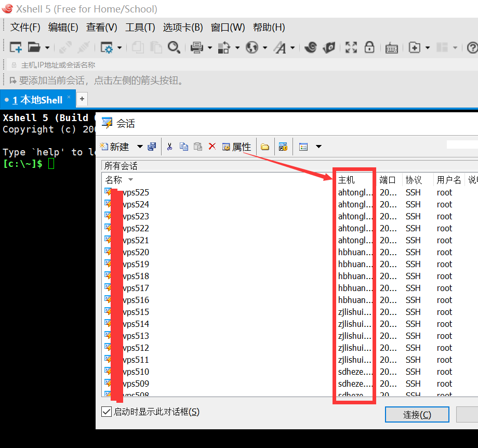
Task: Open the 编辑(E) menu
Action: coord(63,28)
